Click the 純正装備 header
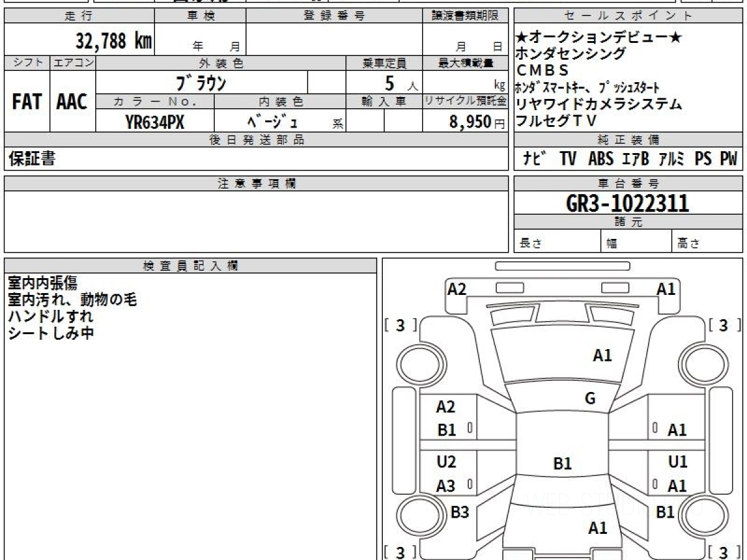The height and width of the screenshot is (560, 747). coord(628,140)
